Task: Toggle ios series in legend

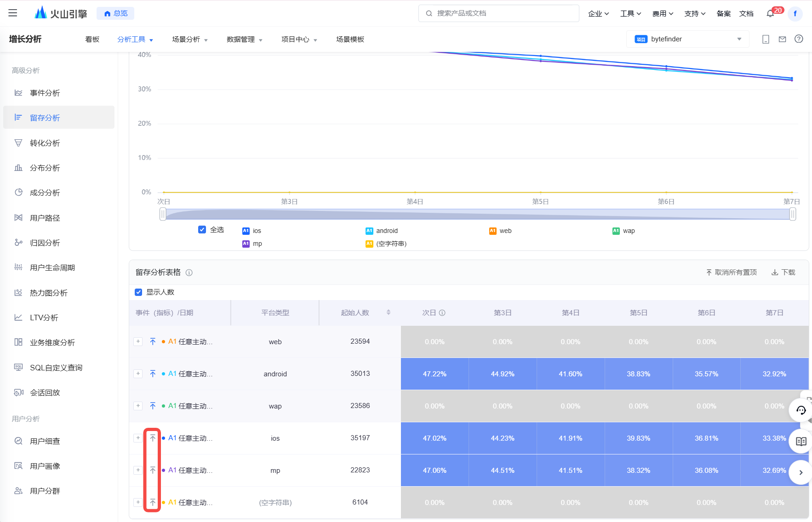Action: tap(252, 231)
